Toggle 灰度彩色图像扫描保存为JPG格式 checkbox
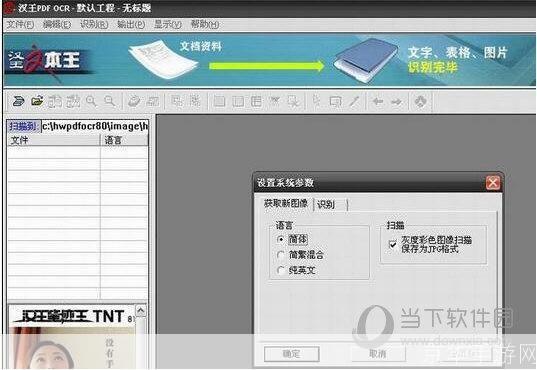Viewport: 537px width, 370px height. point(393,244)
